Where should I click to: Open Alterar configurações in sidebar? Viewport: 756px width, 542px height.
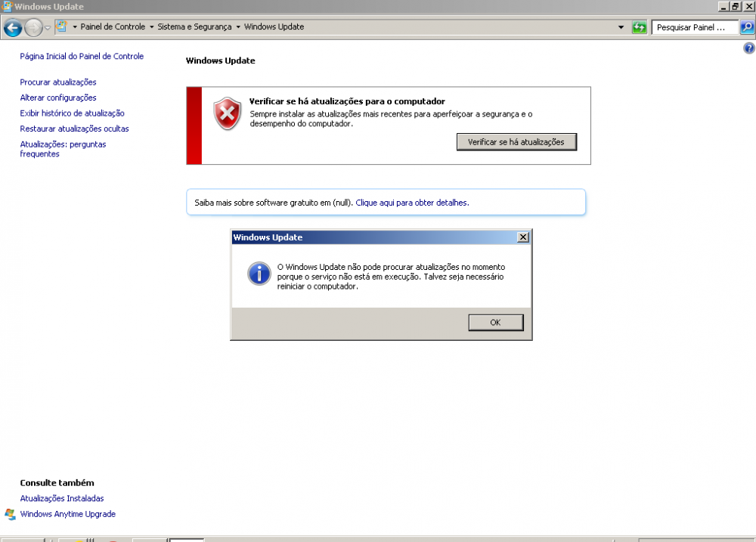click(x=58, y=98)
